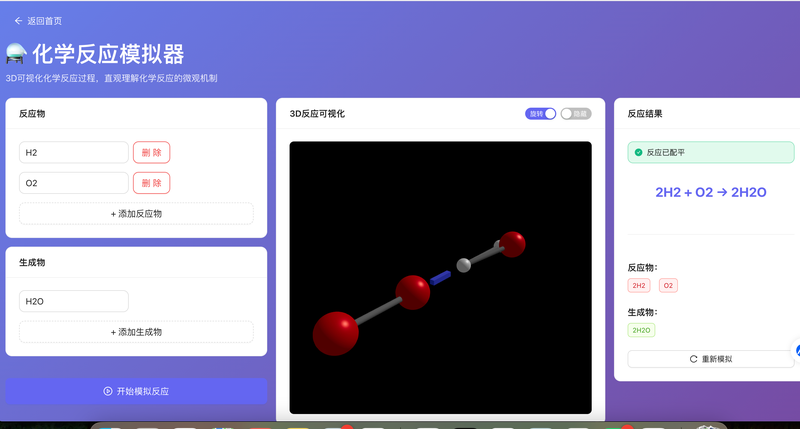Restart with the 重新模拟 button
This screenshot has width=800, height=429.
click(711, 359)
